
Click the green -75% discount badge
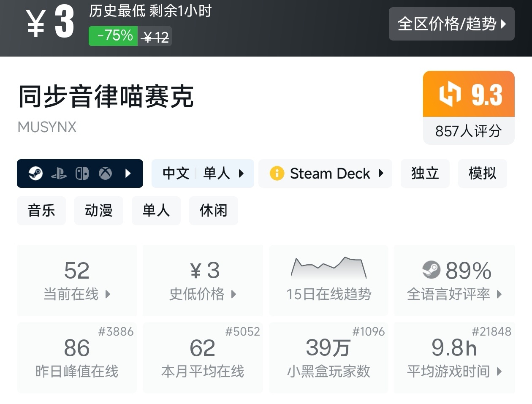click(113, 36)
